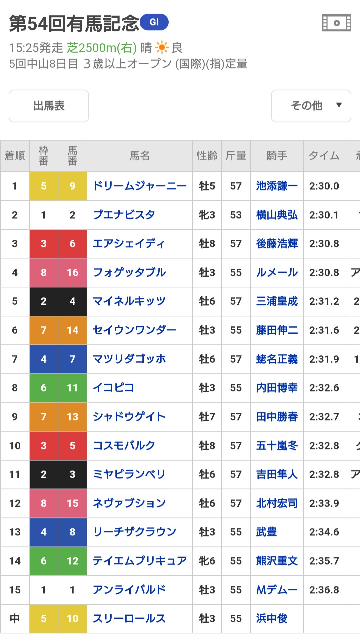View jockey 武豊 page
Image resolution: width=360 pixels, height=644 pixels.
point(266,532)
